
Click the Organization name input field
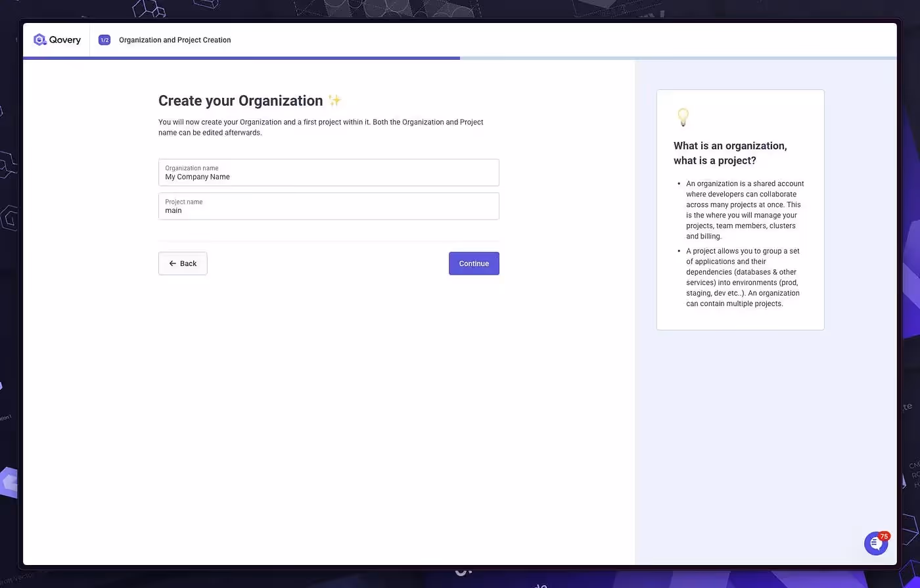329,172
